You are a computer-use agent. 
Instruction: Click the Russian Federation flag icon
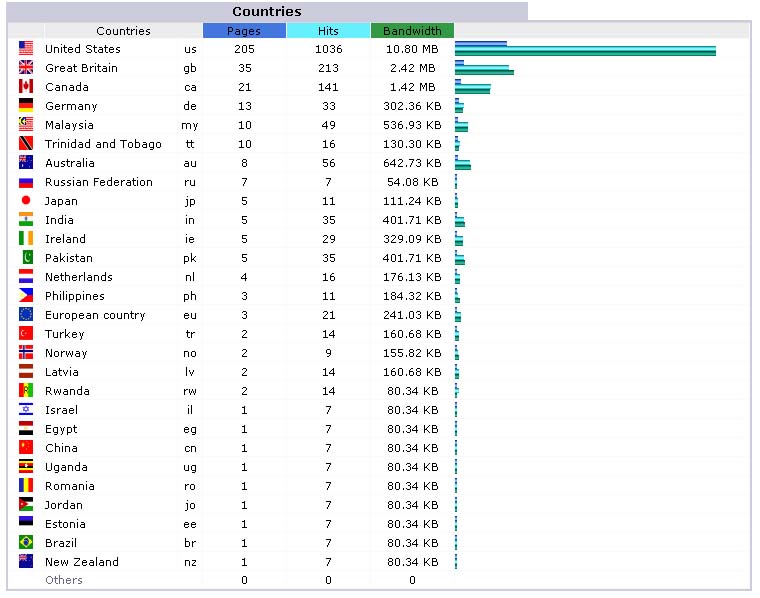(x=26, y=183)
